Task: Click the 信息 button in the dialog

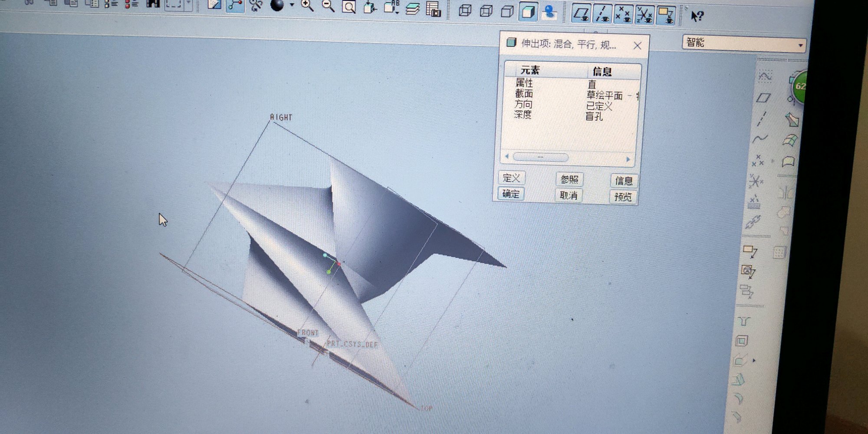Action: pyautogui.click(x=624, y=181)
